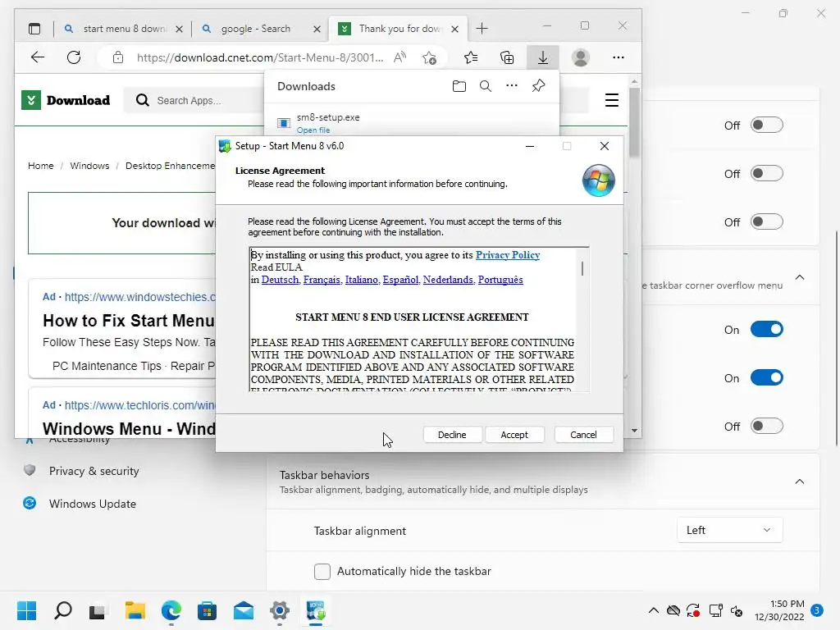Click the Accept button in Setup dialog
Viewport: 840px width, 630px height.
[514, 435]
